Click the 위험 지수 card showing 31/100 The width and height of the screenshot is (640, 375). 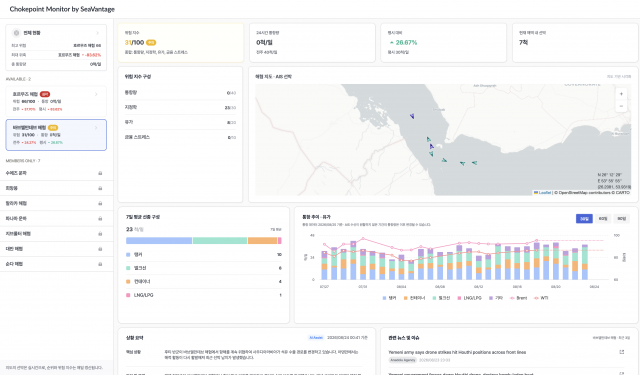(181, 42)
